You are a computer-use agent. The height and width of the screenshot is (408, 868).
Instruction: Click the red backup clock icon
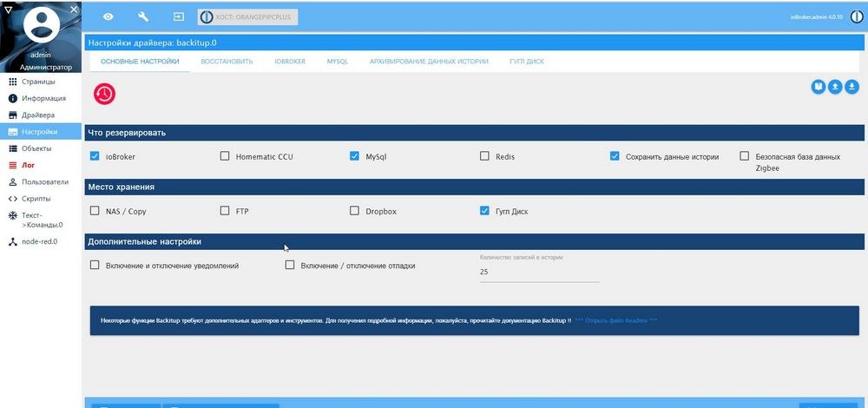point(105,94)
